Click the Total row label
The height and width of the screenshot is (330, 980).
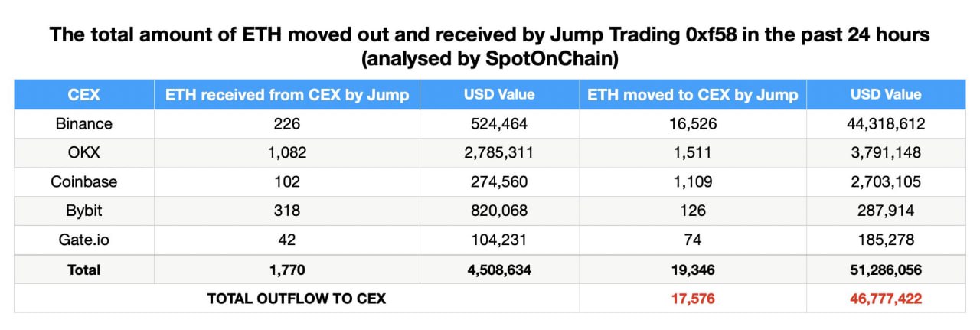[x=84, y=270]
